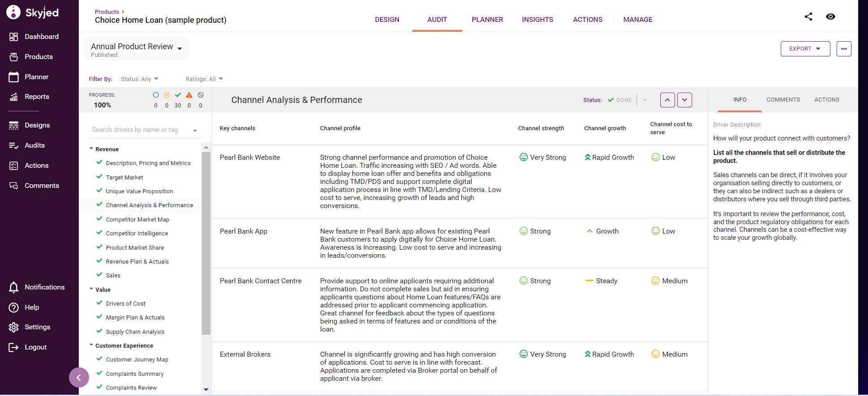Image resolution: width=868 pixels, height=396 pixels.
Task: Open the three-dots more options button
Action: point(844,49)
